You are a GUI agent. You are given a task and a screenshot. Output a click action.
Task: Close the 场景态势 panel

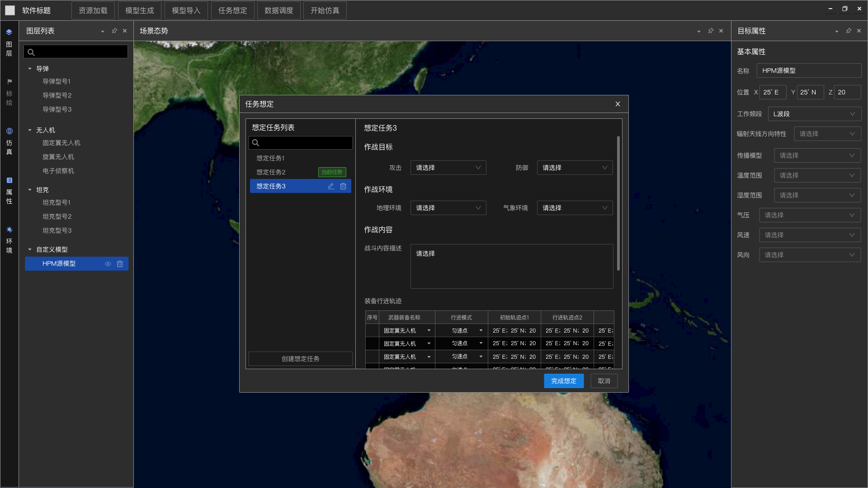point(721,31)
